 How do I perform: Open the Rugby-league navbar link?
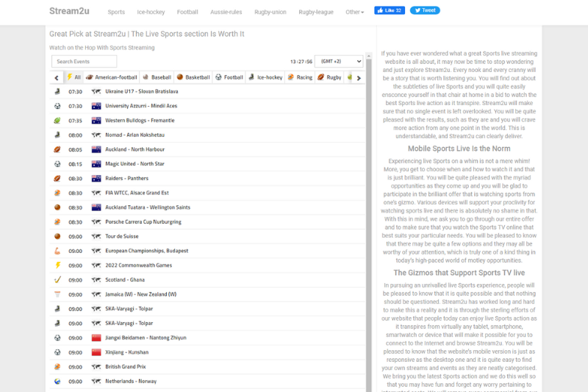tap(316, 12)
